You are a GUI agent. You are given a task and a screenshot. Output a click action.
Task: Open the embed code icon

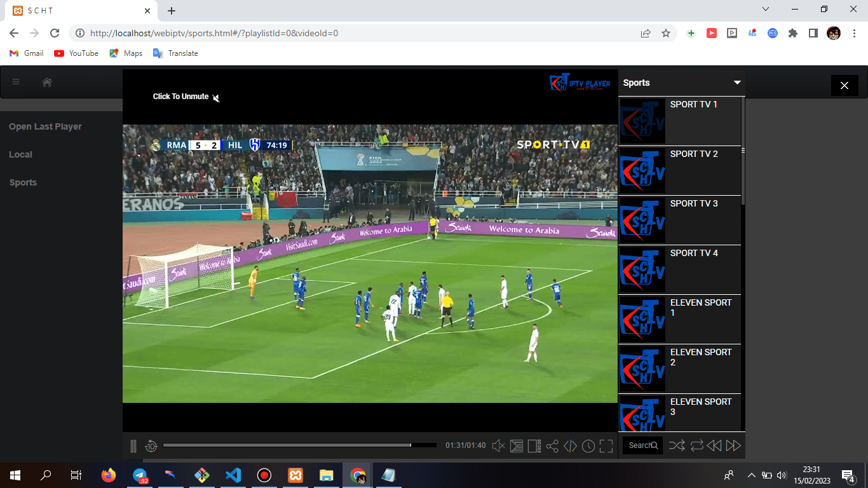570,446
